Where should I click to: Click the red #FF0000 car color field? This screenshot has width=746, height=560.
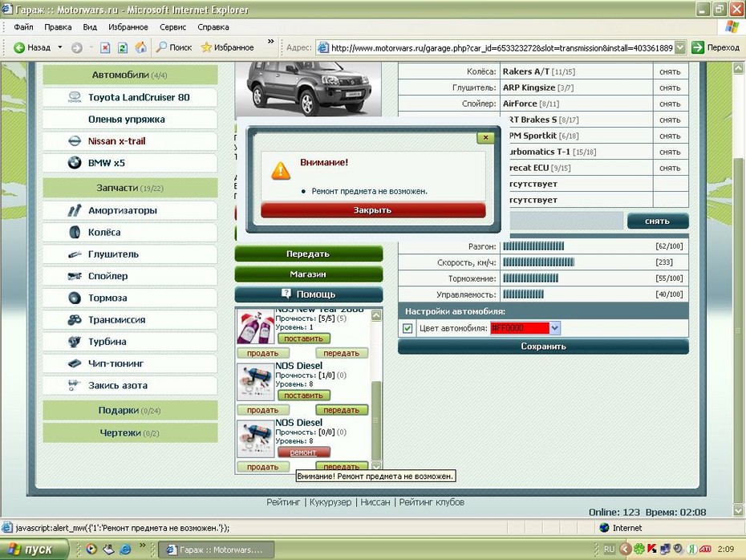point(520,328)
